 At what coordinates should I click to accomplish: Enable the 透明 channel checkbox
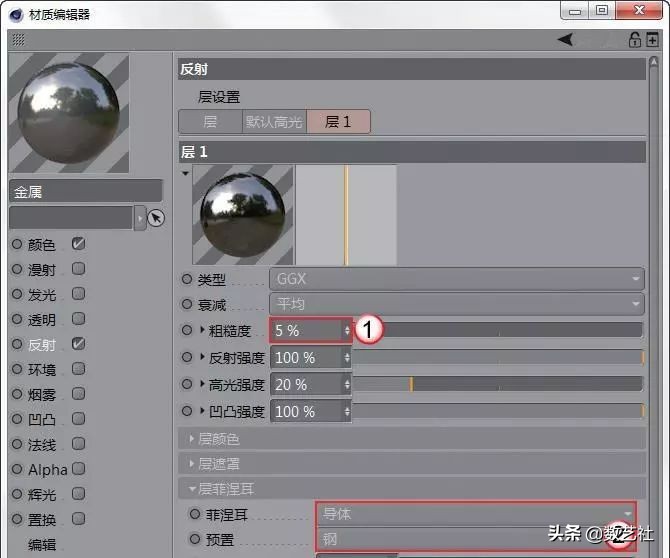79,319
